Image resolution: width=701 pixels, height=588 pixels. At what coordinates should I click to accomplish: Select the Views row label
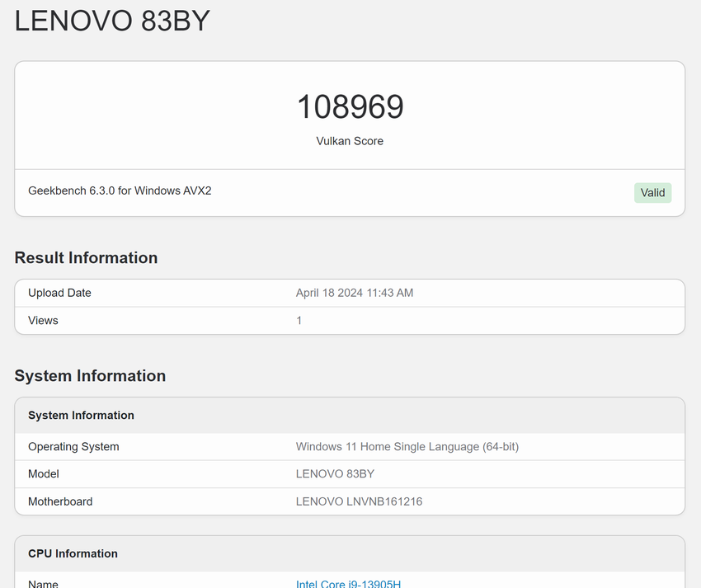(x=43, y=320)
